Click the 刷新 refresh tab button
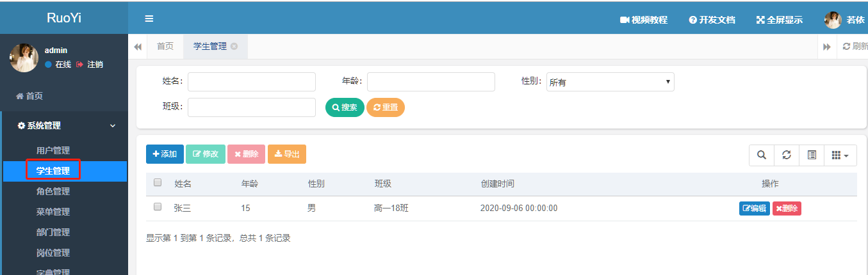 tap(855, 46)
